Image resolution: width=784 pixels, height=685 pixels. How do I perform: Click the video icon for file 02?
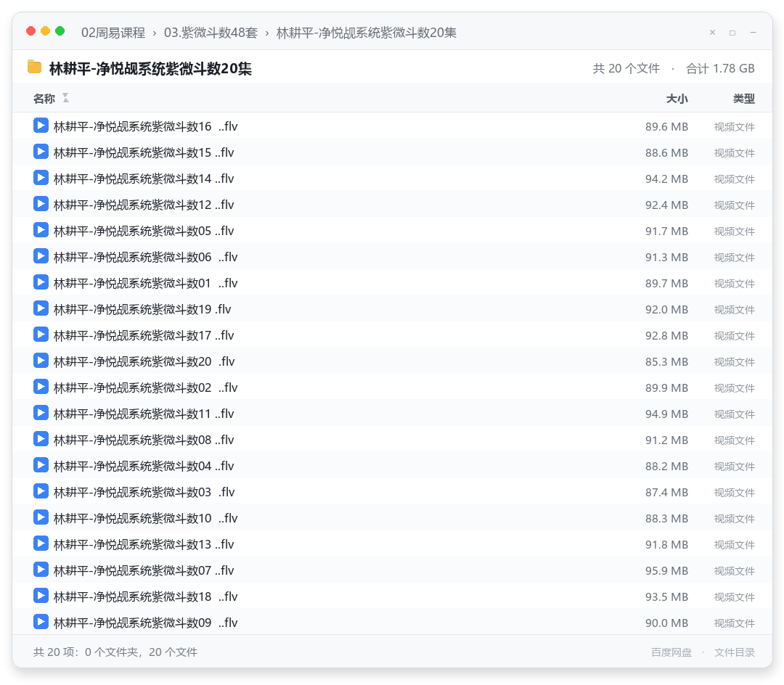pyautogui.click(x=41, y=387)
